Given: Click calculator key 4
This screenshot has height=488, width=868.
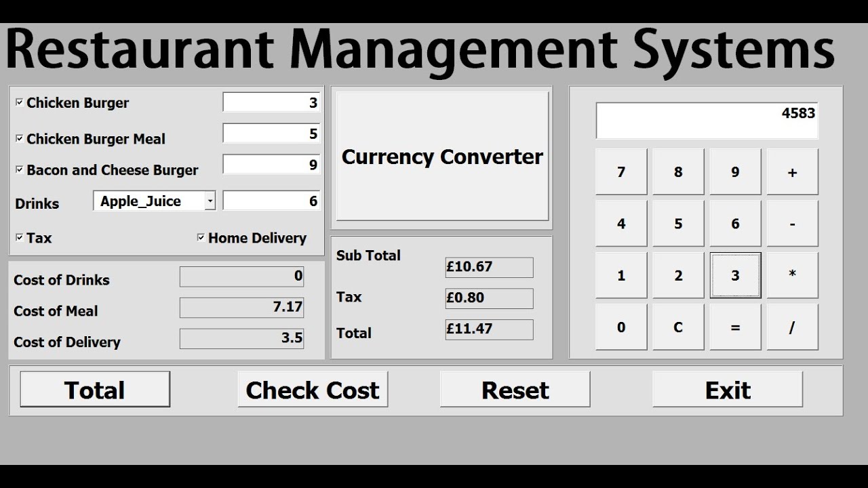Looking at the screenshot, I should click(621, 224).
